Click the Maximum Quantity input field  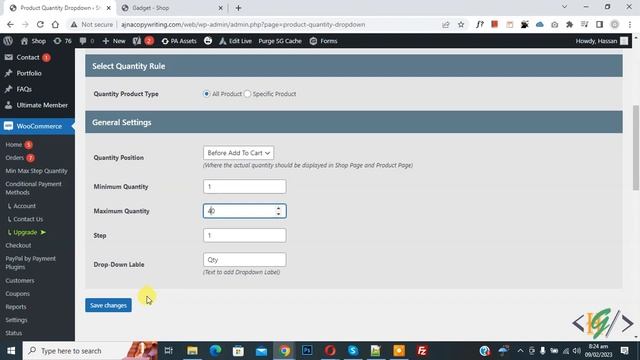click(x=244, y=211)
